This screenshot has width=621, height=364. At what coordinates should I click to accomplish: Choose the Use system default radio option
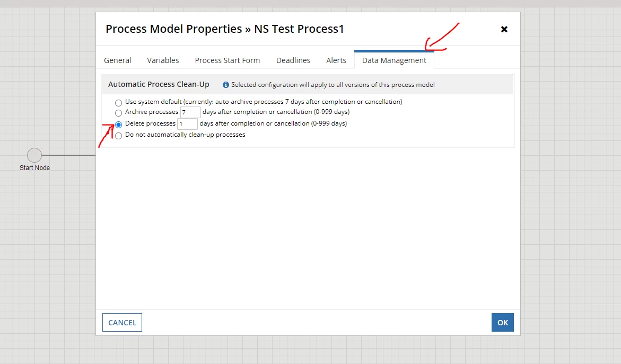pyautogui.click(x=118, y=103)
